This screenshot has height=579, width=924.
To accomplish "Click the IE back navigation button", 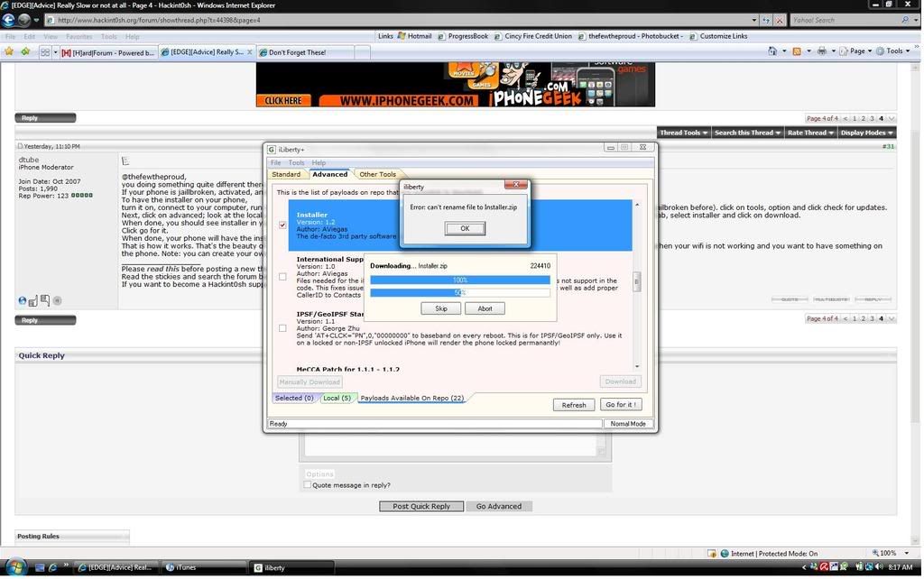I will (x=8, y=20).
